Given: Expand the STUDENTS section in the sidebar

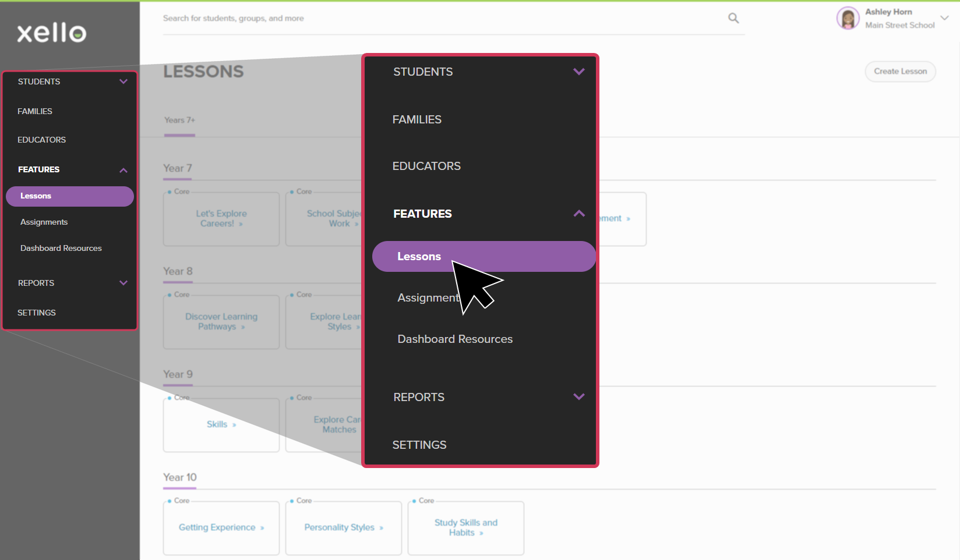Looking at the screenshot, I should [70, 81].
